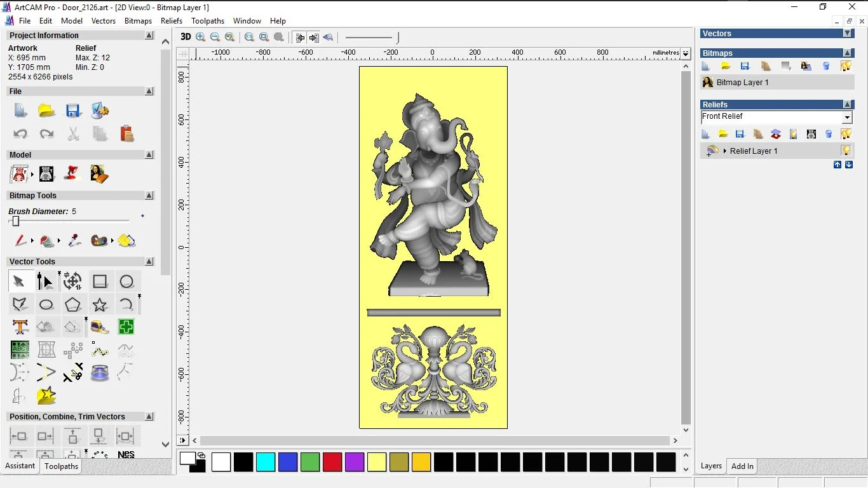Viewport: 868px width, 488px height.
Task: Click the Create Polygon tool
Action: [x=73, y=305]
